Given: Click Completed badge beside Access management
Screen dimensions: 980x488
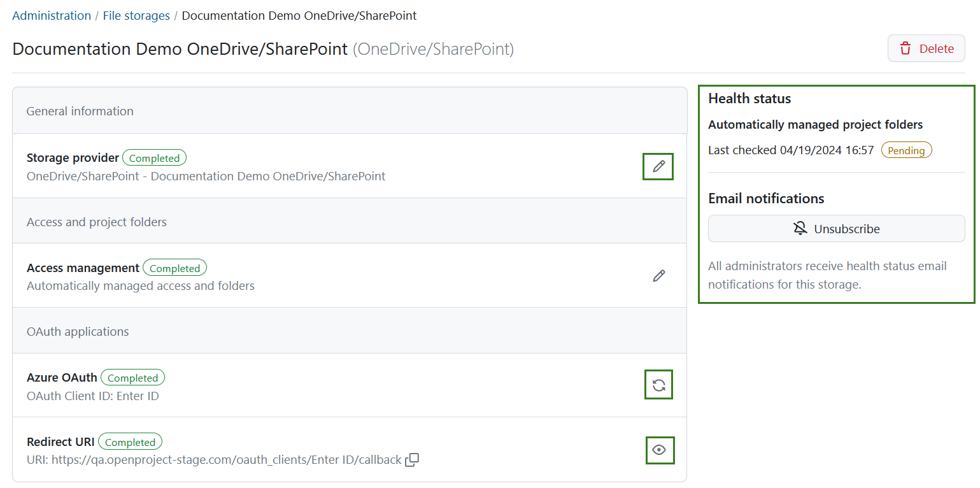Looking at the screenshot, I should click(x=174, y=268).
